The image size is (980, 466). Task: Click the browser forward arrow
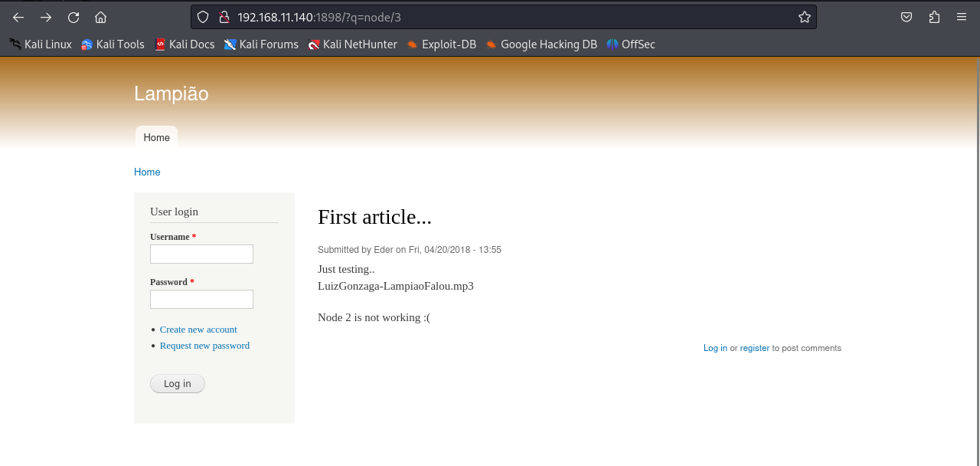click(46, 17)
